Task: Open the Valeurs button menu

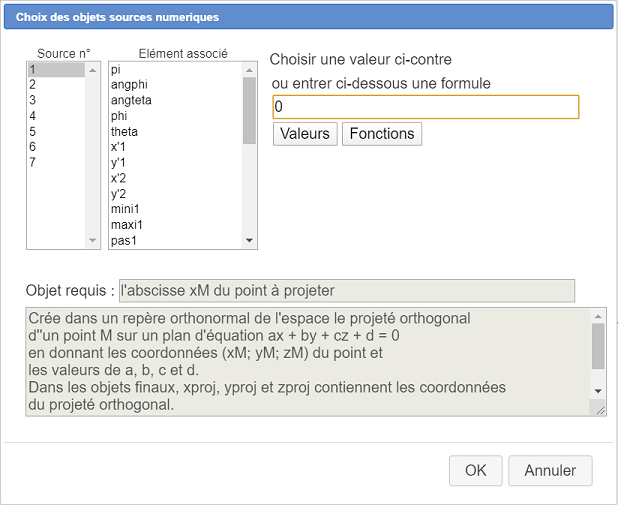Action: [305, 134]
